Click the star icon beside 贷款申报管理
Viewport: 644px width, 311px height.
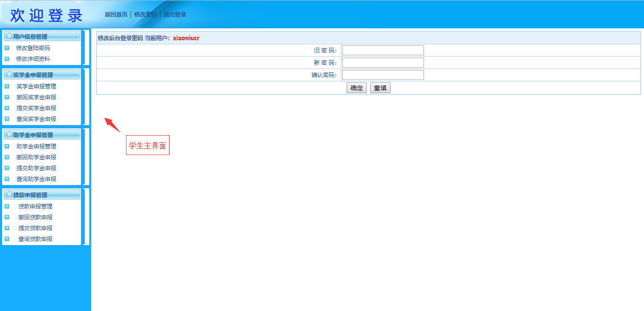(9, 194)
